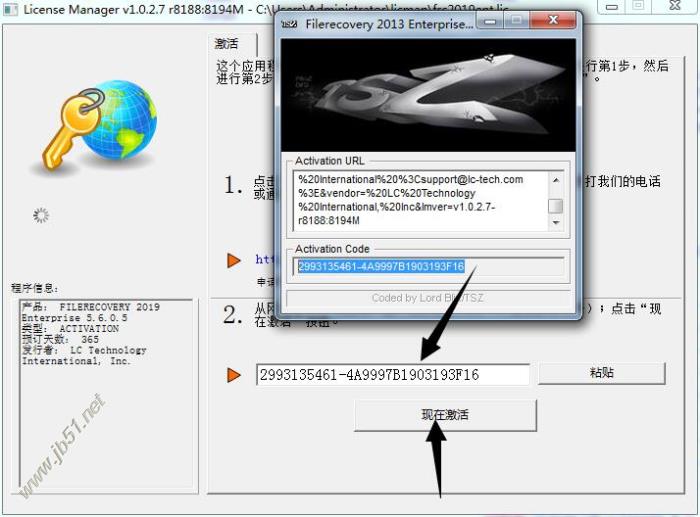Click the License Manager title bar icon
This screenshot has width=700, height=517.
[x=11, y=9]
